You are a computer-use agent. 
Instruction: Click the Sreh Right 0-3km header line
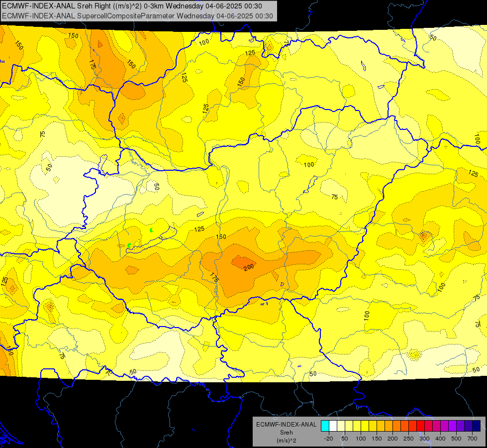(x=132, y=6)
